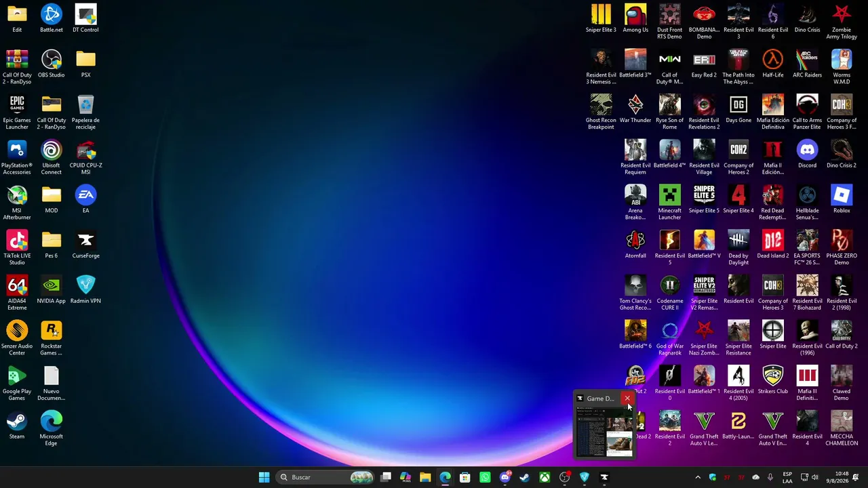Select the Battly-Launcher shortcut
This screenshot has height=488, width=868.
(738, 425)
